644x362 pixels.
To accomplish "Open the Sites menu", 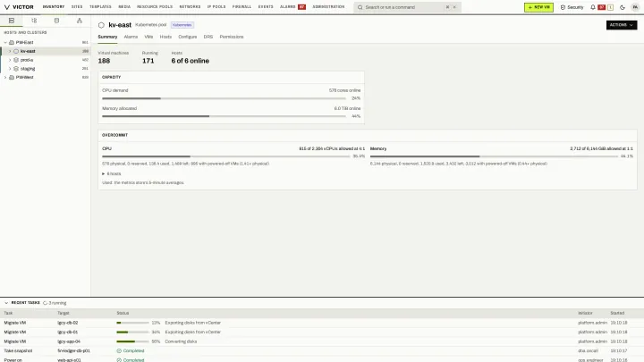I will click(x=77, y=7).
